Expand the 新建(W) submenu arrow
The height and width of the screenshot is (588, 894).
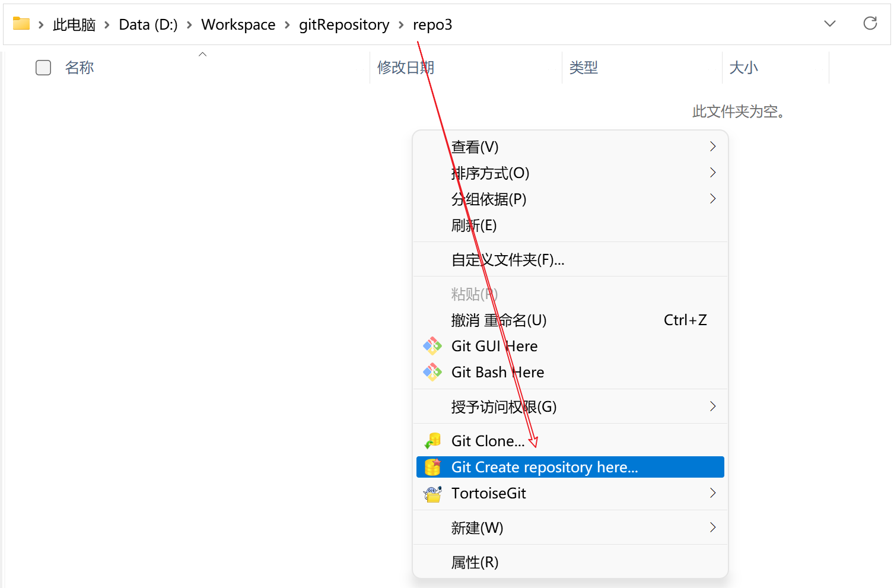click(x=712, y=527)
